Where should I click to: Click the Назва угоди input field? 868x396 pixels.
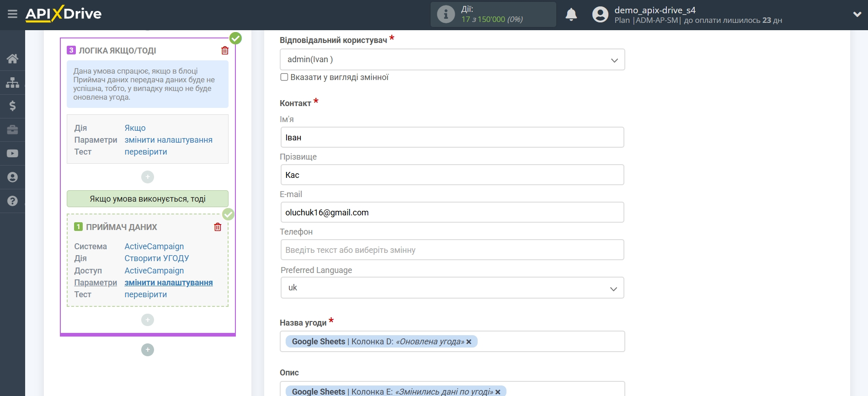click(452, 342)
